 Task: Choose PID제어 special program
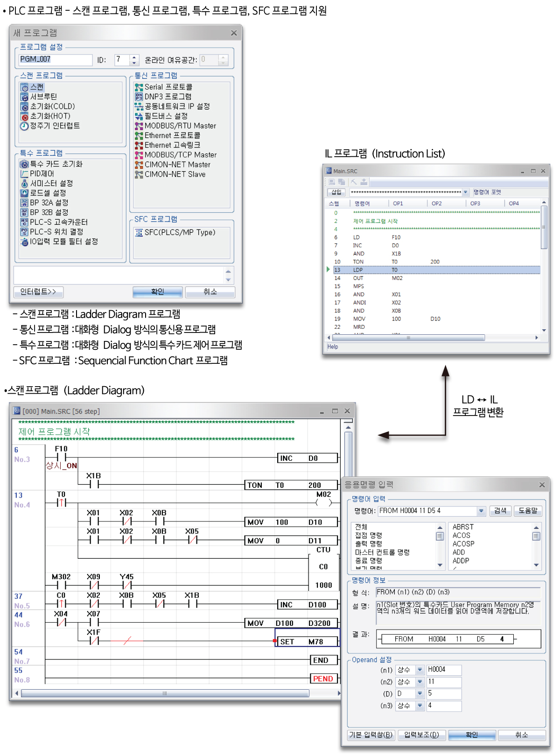[37, 174]
